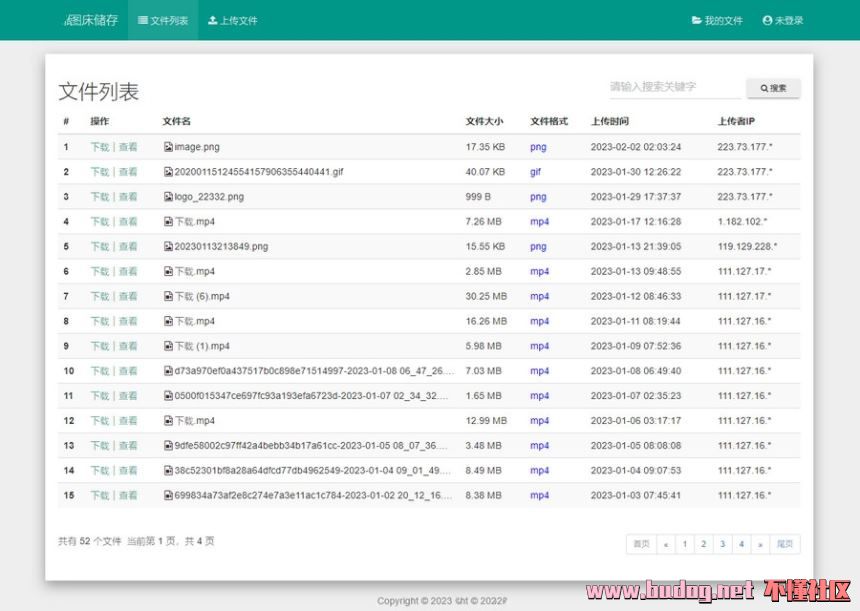Click the video icon beside 下载 (1).mp4

pyautogui.click(x=168, y=347)
